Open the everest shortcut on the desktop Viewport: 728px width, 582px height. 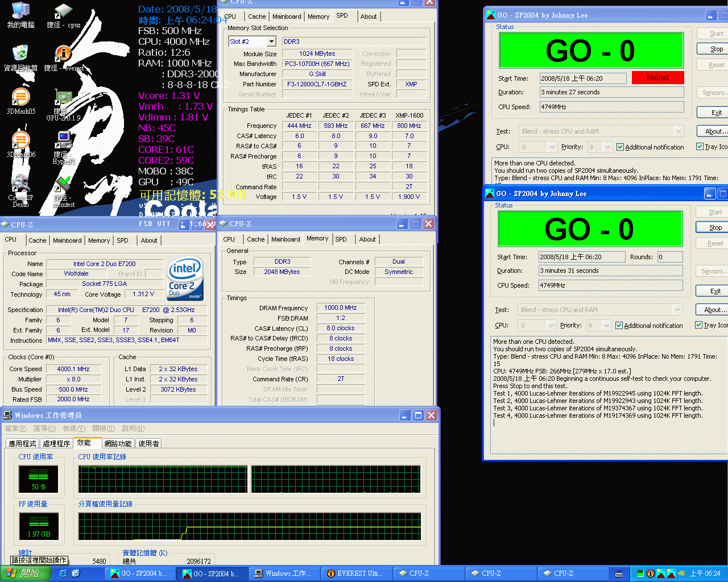[63, 59]
